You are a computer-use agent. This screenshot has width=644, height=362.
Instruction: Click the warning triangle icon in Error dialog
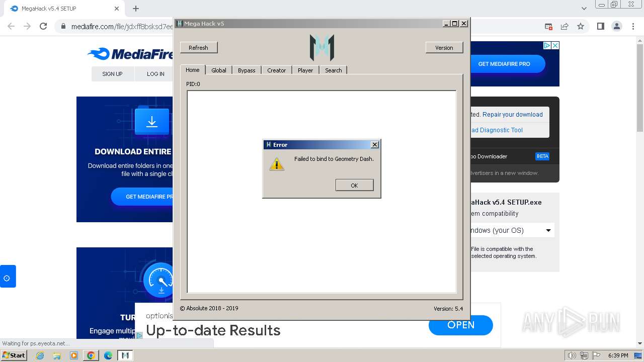coord(277,164)
